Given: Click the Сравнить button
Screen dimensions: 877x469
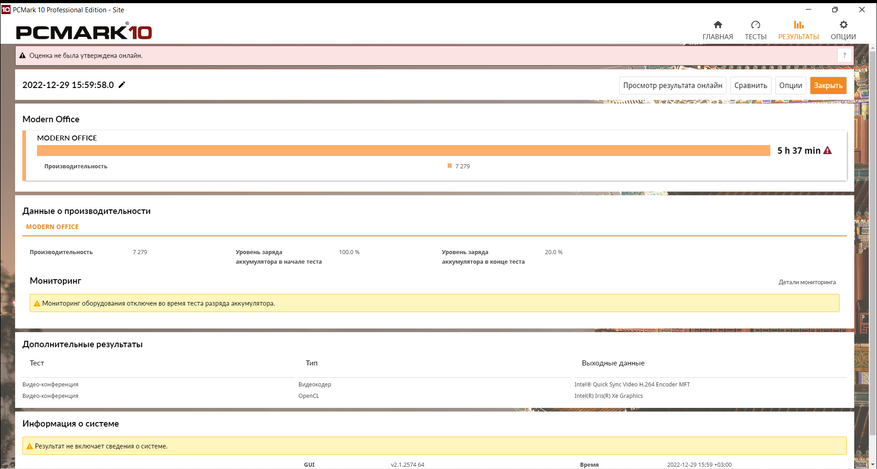Looking at the screenshot, I should point(751,86).
